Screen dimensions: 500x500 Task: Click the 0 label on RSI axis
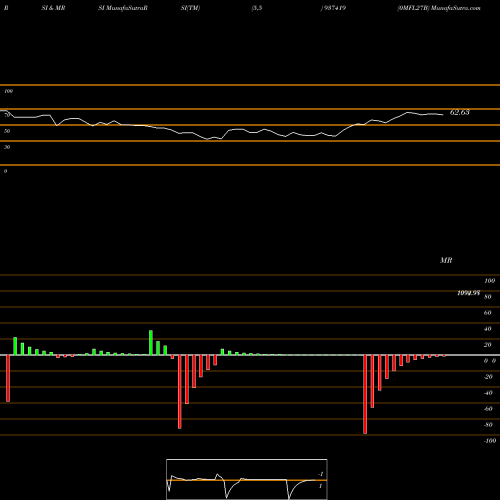(x=5, y=171)
